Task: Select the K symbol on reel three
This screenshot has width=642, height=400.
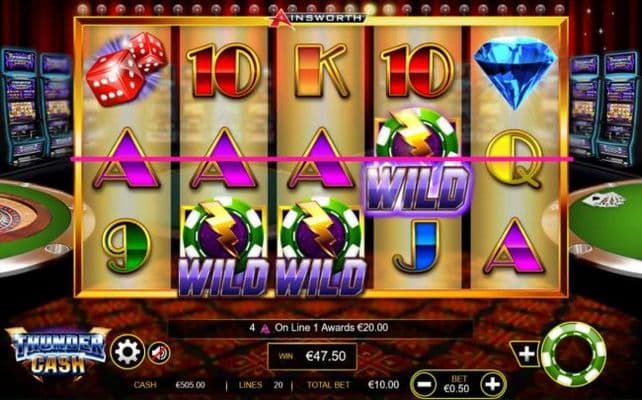Action: 321,70
